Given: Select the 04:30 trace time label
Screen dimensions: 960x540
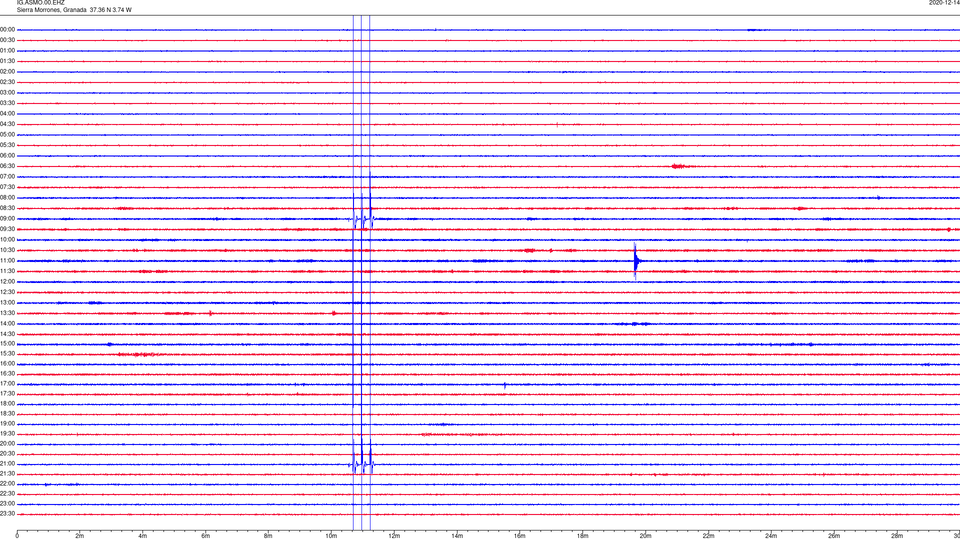Looking at the screenshot, I should coord(8,124).
